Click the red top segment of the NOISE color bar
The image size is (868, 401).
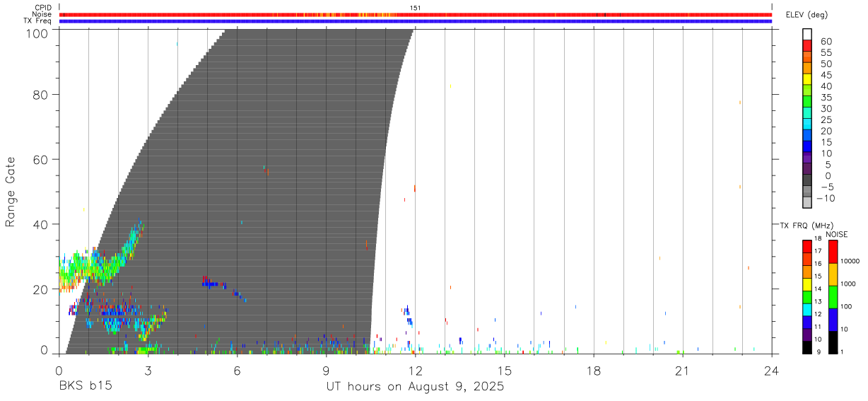pos(833,252)
